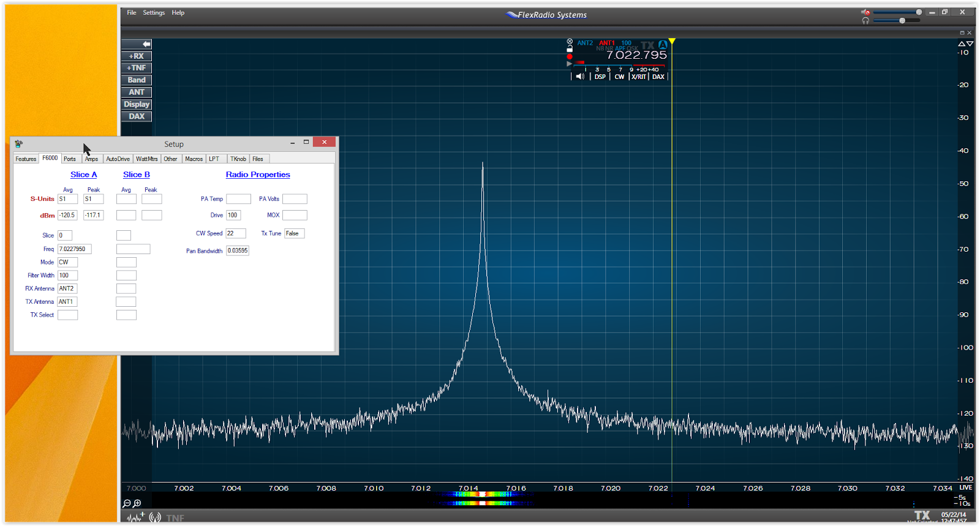
Task: Maximize the panadapter panel
Action: pyautogui.click(x=962, y=32)
